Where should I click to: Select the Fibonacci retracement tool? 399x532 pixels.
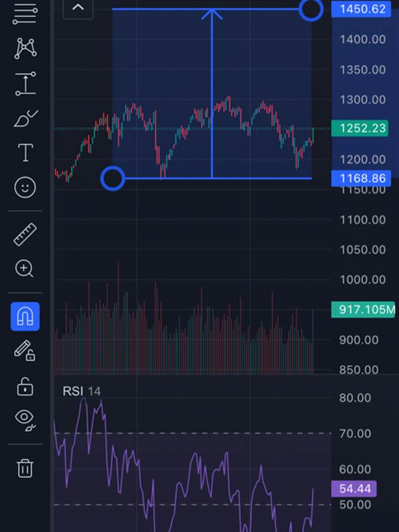tap(25, 13)
